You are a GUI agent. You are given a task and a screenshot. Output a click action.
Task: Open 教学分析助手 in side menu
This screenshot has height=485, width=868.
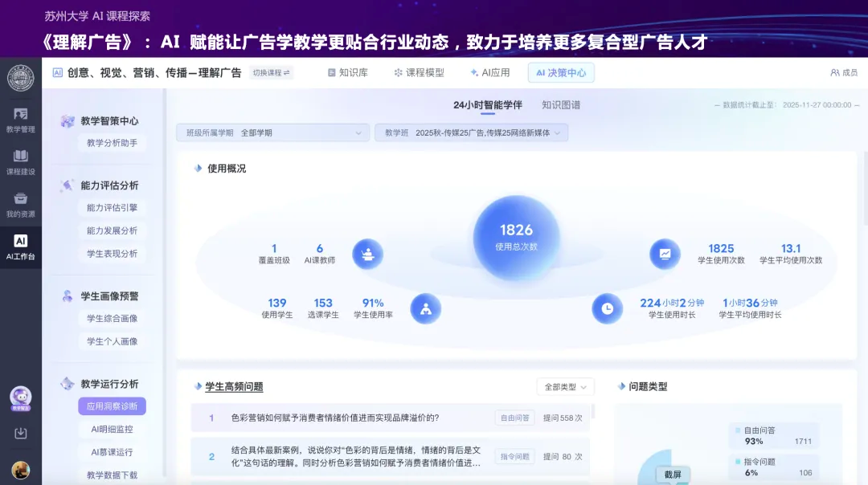112,144
